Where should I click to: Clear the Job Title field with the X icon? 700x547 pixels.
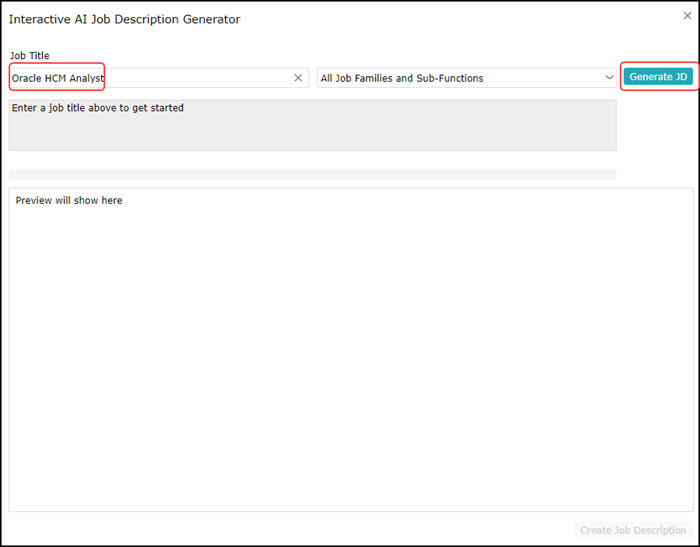[298, 78]
